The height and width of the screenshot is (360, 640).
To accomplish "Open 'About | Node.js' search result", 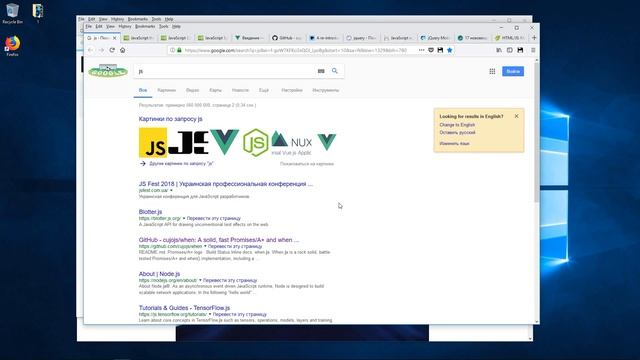I will point(159,274).
